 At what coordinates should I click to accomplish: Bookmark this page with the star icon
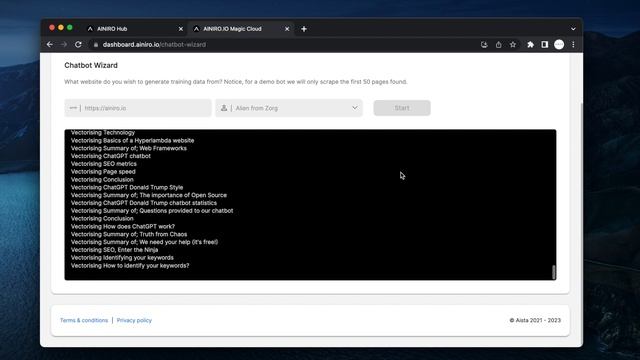pos(513,44)
